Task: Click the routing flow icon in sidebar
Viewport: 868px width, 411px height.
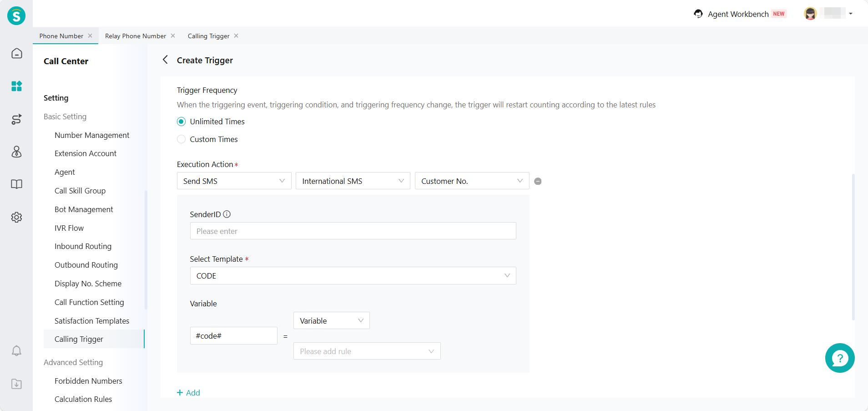Action: (16, 119)
